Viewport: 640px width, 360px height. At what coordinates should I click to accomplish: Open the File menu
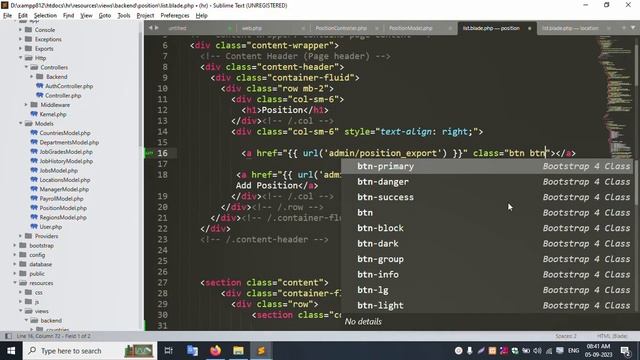point(7,16)
